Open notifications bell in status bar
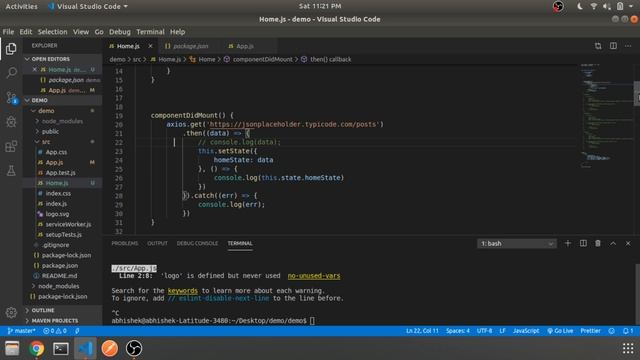Image resolution: width=640 pixels, height=360 pixels. tap(628, 331)
